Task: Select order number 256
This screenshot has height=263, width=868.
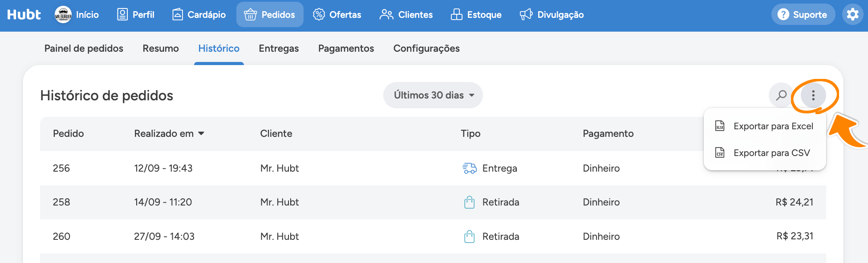Action: click(x=61, y=168)
